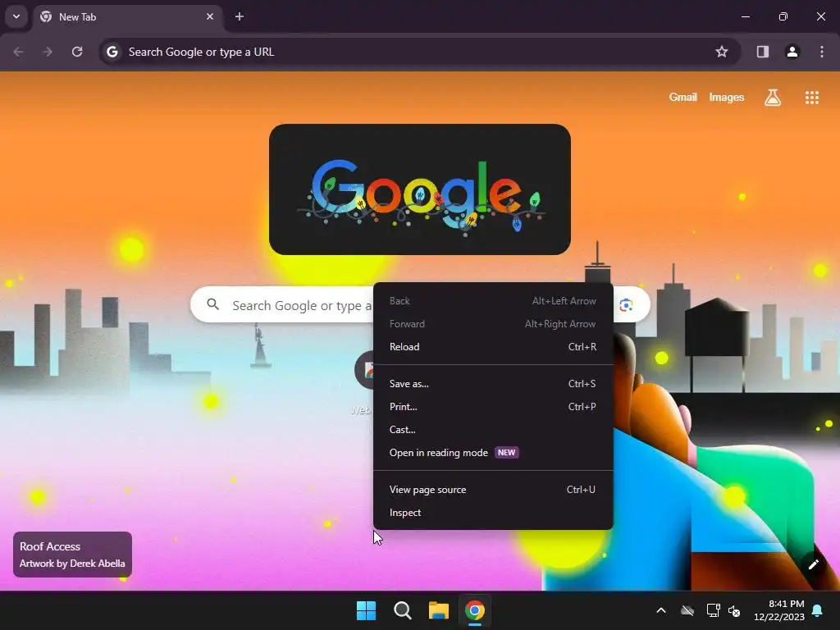Screen dimensions: 840x630
Task: Choose Reload in the context menu
Action: [493, 347]
